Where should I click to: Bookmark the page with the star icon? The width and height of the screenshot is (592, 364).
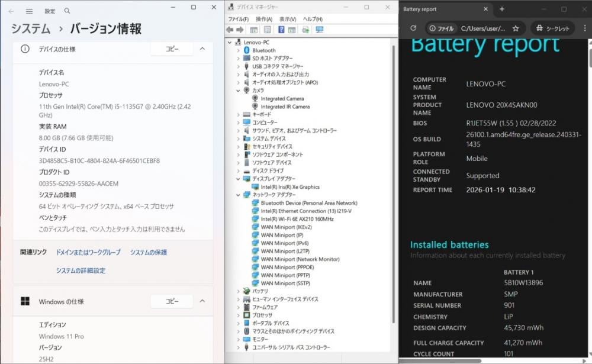(516, 28)
